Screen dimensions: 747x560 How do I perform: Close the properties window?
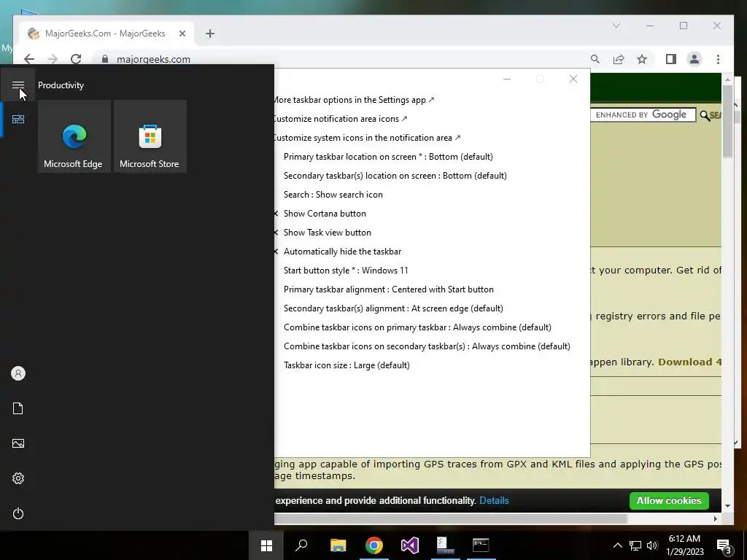(x=573, y=79)
